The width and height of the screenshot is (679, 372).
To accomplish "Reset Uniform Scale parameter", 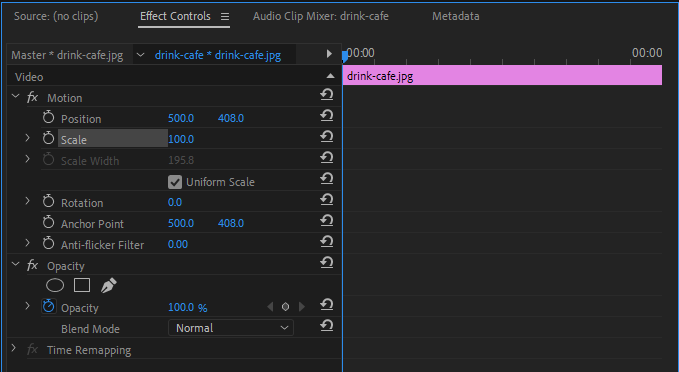I will click(x=327, y=178).
